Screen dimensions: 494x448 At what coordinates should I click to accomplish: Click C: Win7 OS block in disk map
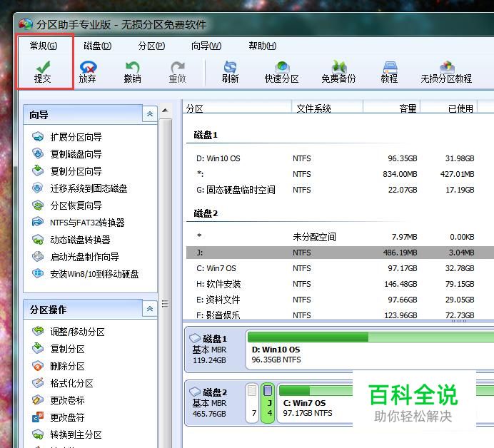315,403
